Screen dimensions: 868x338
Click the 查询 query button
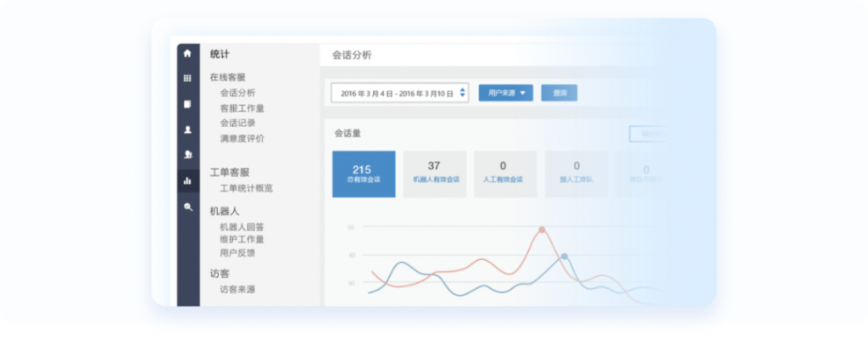tap(559, 93)
